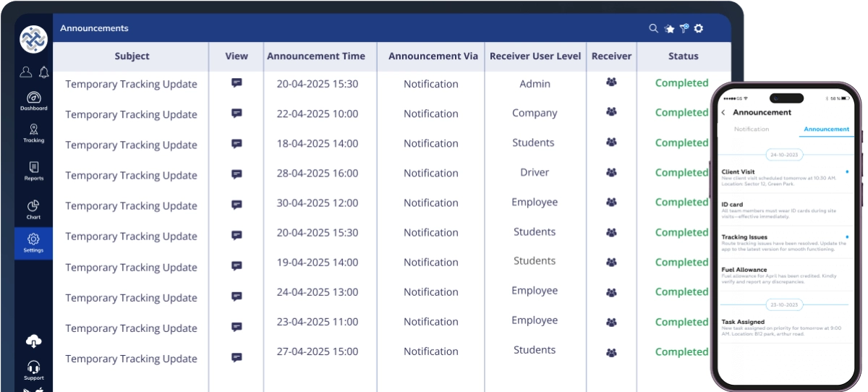Image resolution: width=868 pixels, height=392 pixels.
Task: View message for the 20-04-2025 15:30 Admin announcement
Action: coord(237,83)
